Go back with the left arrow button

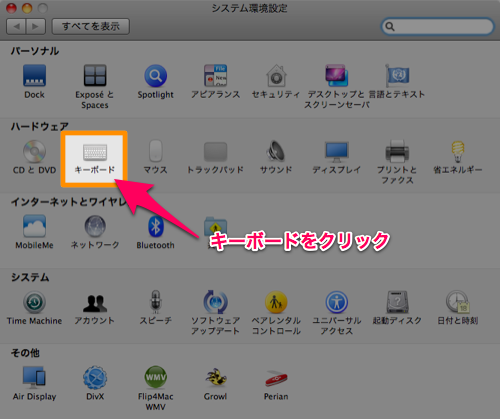coord(16,26)
